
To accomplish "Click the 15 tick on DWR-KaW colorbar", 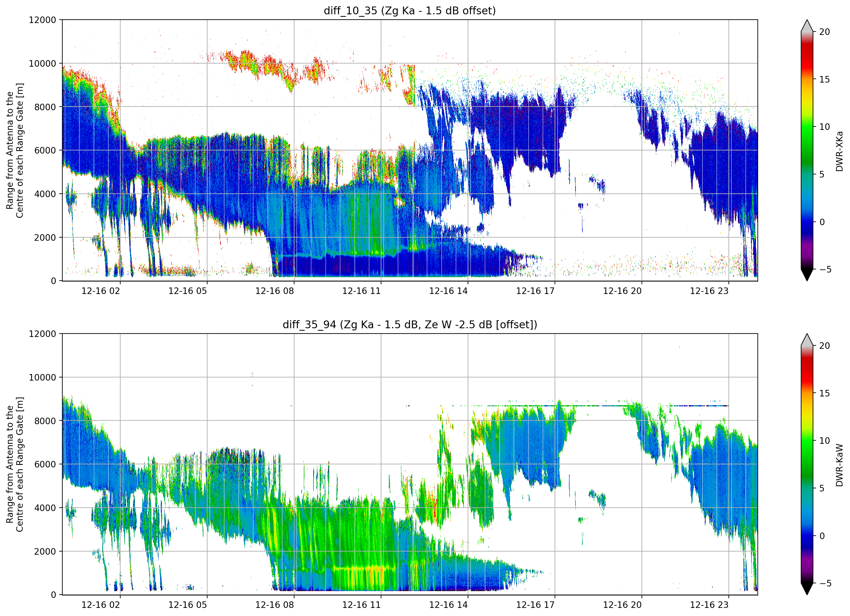I will coord(824,393).
